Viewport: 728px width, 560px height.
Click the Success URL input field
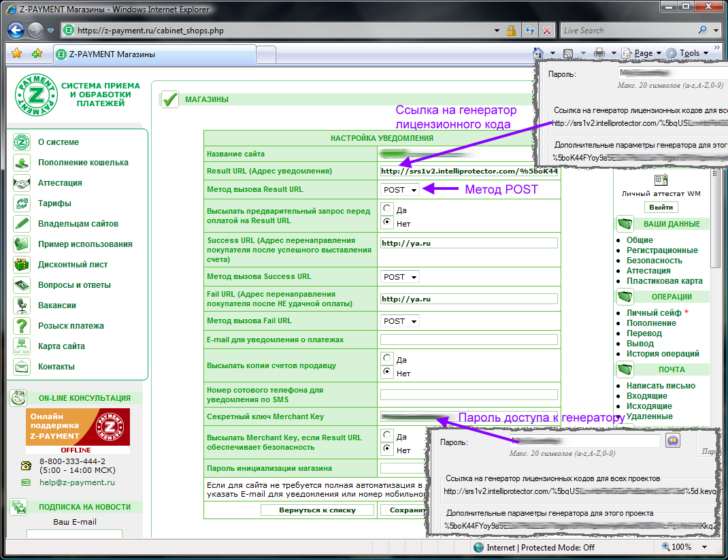(469, 243)
